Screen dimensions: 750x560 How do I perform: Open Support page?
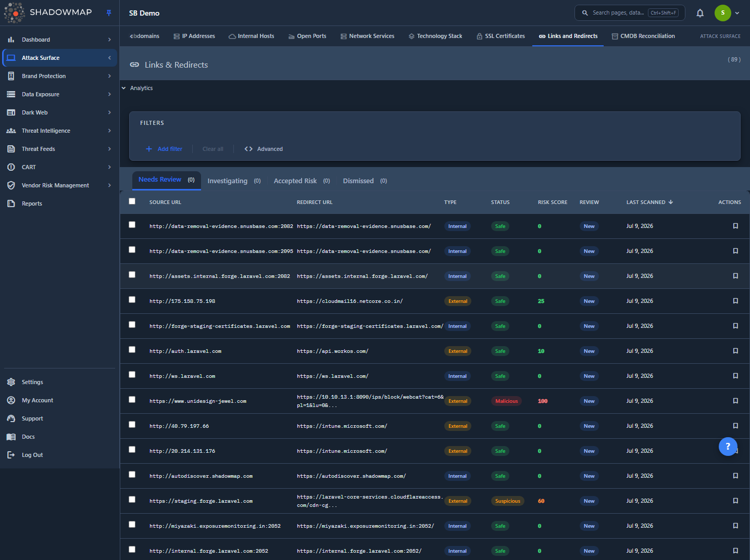59,418
